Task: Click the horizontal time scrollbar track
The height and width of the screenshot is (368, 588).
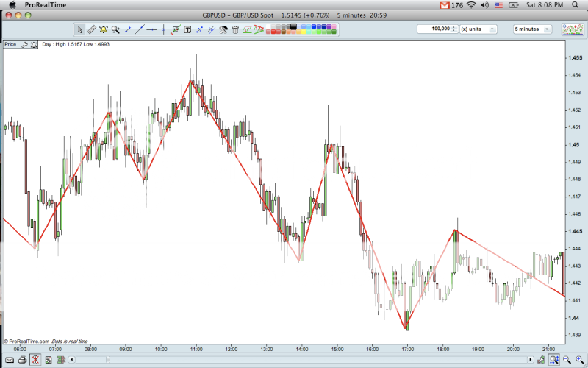Action: [x=294, y=360]
